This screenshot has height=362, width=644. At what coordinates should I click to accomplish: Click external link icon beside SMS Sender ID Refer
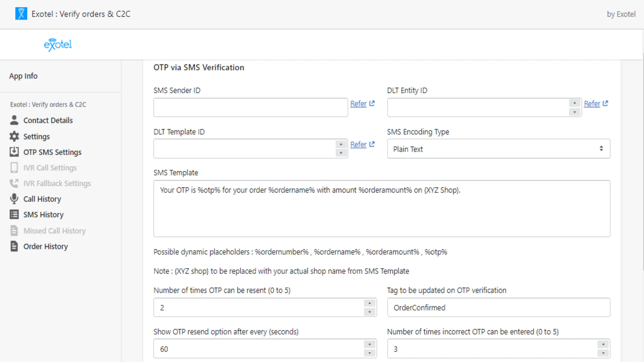pyautogui.click(x=372, y=103)
